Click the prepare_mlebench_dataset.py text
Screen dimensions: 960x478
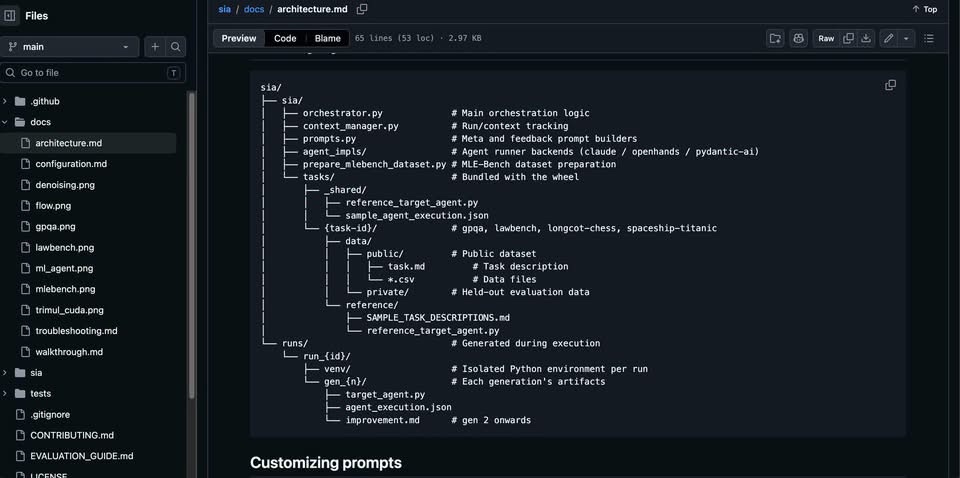pos(374,165)
